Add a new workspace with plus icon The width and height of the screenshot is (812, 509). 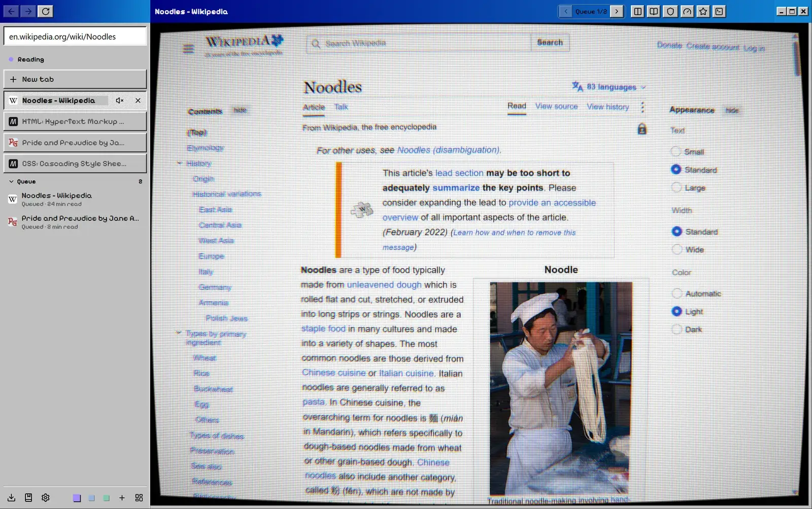[x=122, y=498]
